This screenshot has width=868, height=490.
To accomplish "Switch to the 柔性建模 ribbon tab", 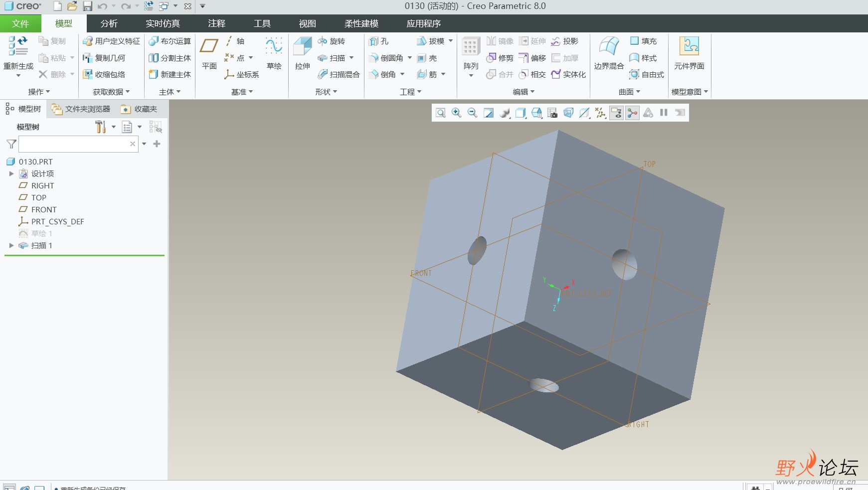I will point(361,23).
